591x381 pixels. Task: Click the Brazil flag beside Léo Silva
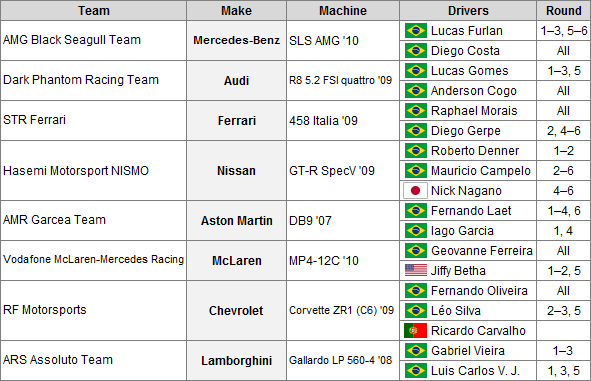(416, 311)
